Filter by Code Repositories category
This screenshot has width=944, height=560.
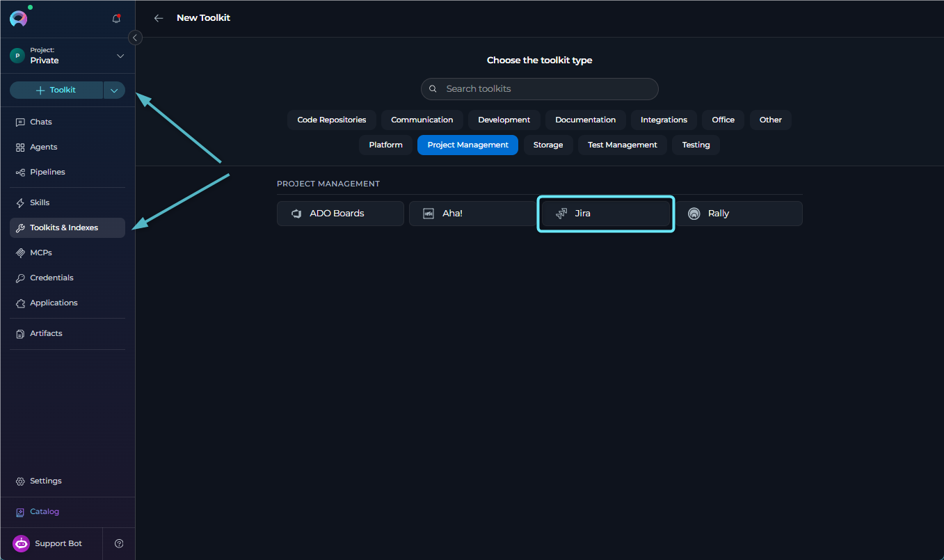pyautogui.click(x=332, y=120)
